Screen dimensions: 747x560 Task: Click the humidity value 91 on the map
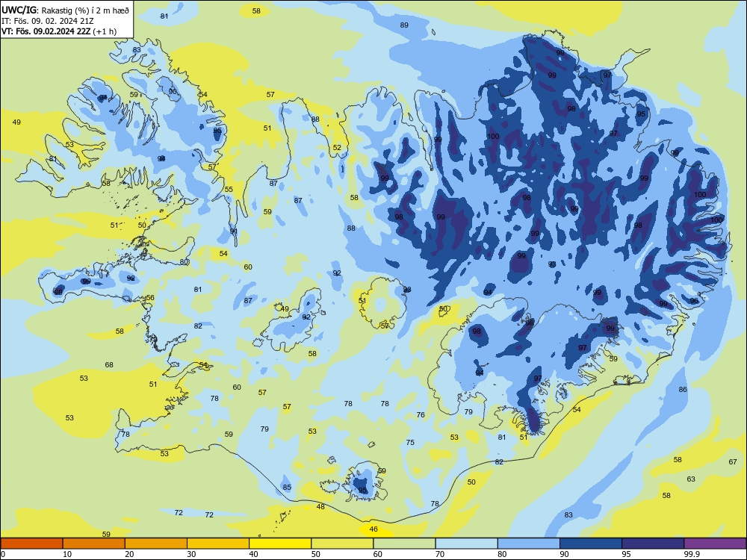click(x=233, y=231)
